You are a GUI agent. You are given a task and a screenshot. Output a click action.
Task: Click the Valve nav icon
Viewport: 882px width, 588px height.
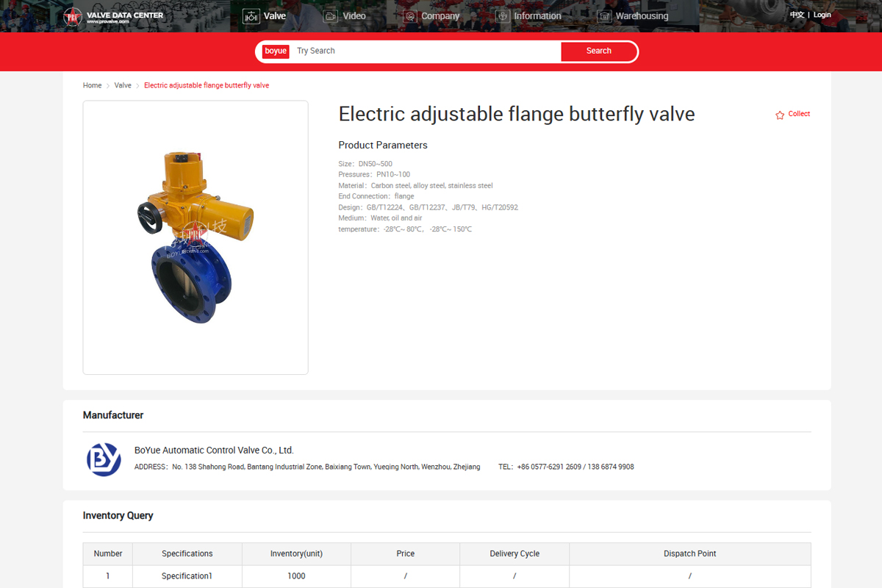click(251, 16)
